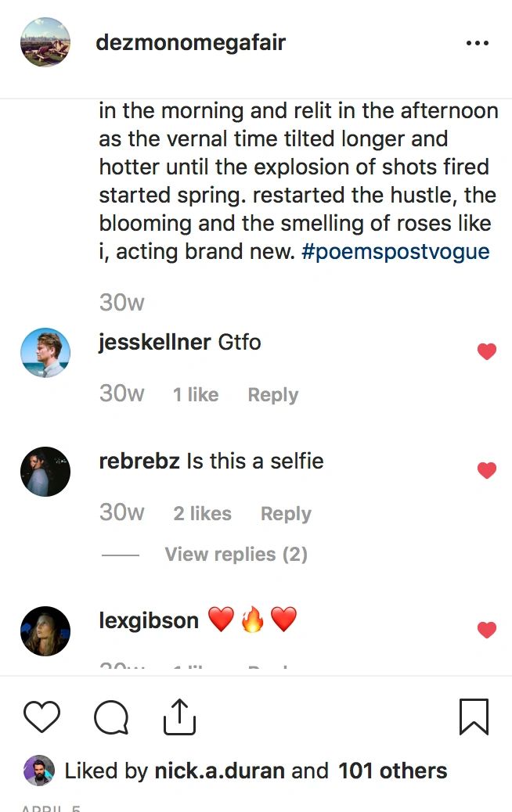The width and height of the screenshot is (512, 812).
Task: Reply to rebrebz's selfie comment
Action: coord(286,514)
